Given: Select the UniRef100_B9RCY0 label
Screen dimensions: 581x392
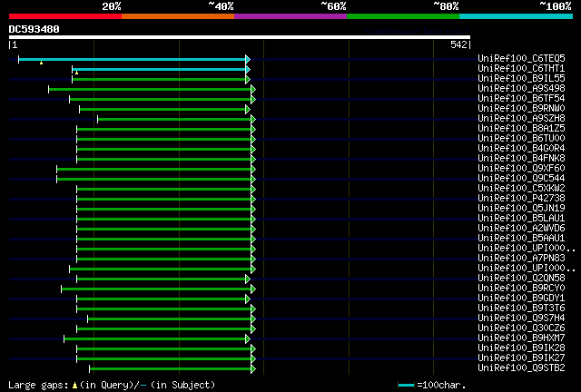Looking at the screenshot, I should point(521,289).
